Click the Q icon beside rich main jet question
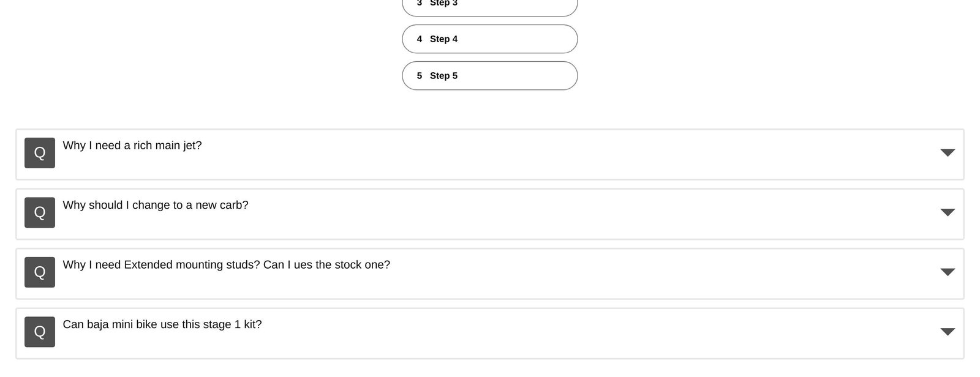 point(40,153)
